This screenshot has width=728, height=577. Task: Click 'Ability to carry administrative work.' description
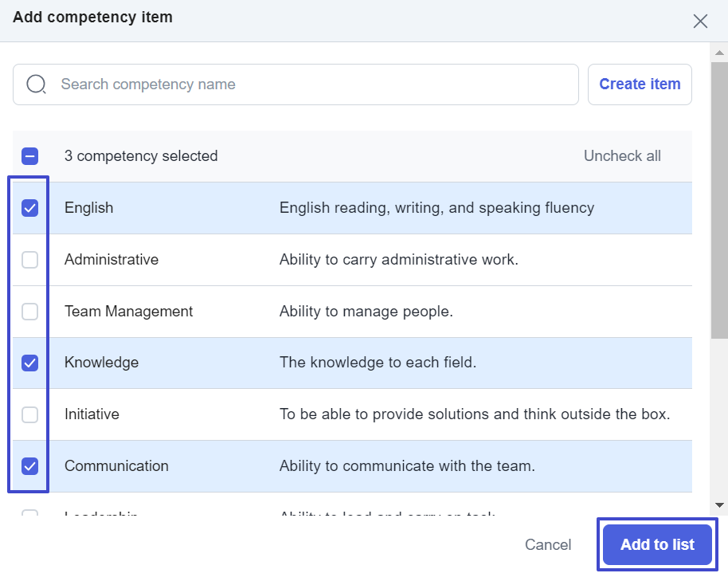(399, 259)
